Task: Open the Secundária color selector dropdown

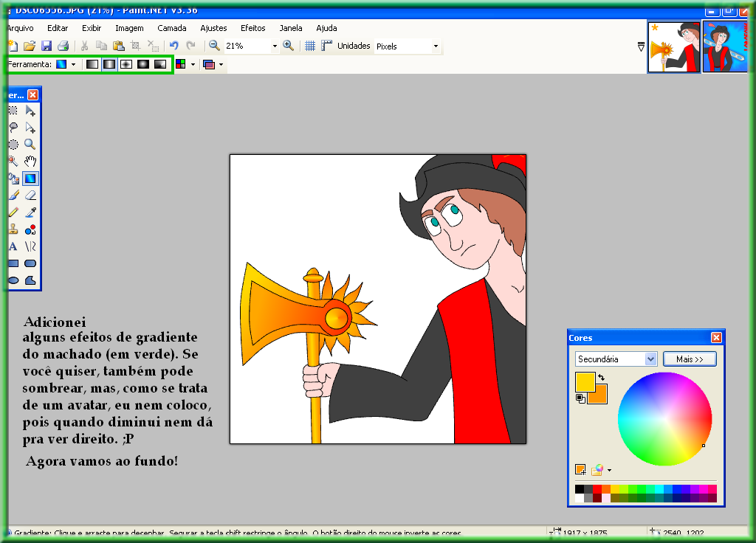Action: (x=650, y=359)
